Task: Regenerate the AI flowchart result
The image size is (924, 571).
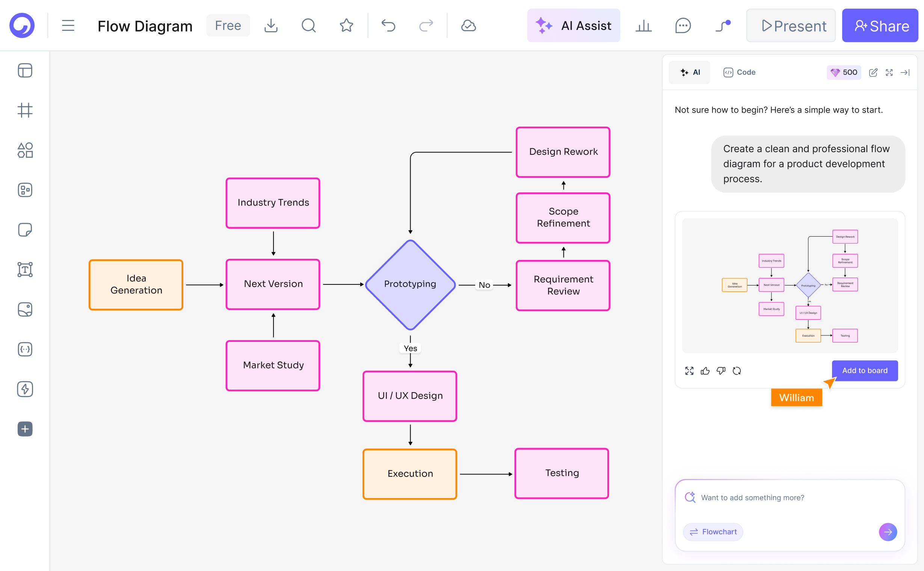Action: pos(737,371)
